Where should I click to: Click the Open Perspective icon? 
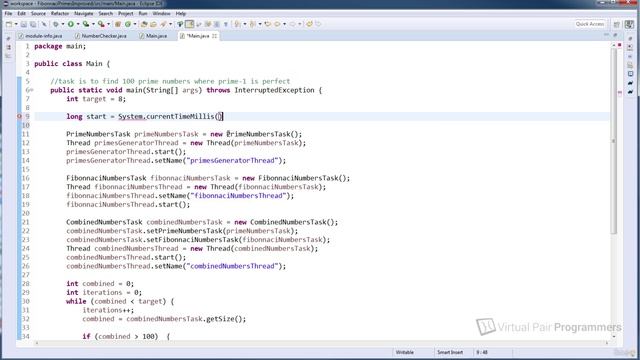point(617,24)
